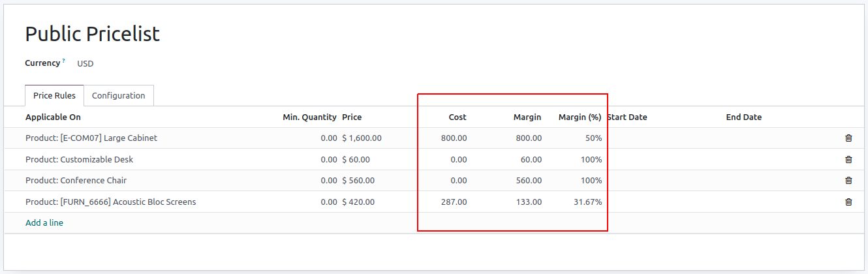This screenshot has height=274, width=868.
Task: Open the USD currency field
Action: 85,64
